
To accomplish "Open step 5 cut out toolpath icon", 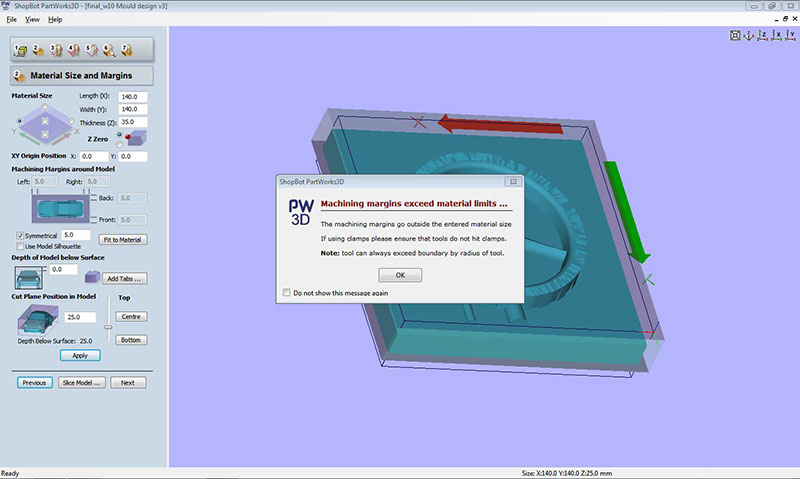I will tap(92, 50).
